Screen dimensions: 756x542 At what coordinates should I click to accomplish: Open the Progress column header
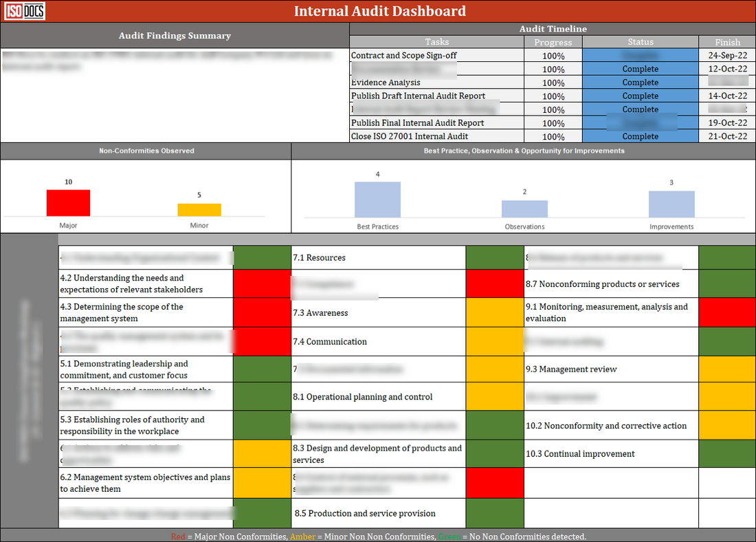click(x=553, y=42)
